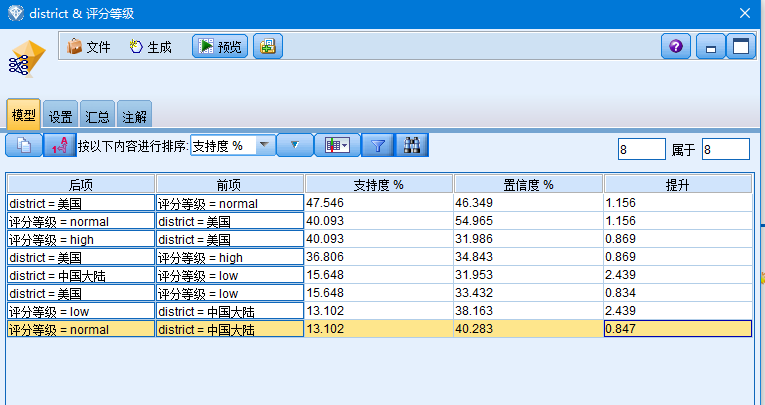Open the show/hide columns dropdown
This screenshot has height=405, width=765.
pyautogui.click(x=337, y=146)
